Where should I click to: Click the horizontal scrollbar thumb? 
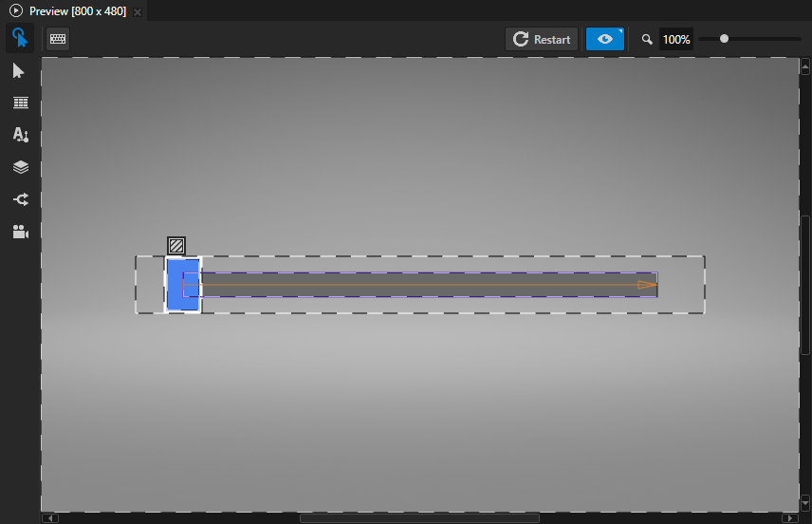[x=419, y=518]
